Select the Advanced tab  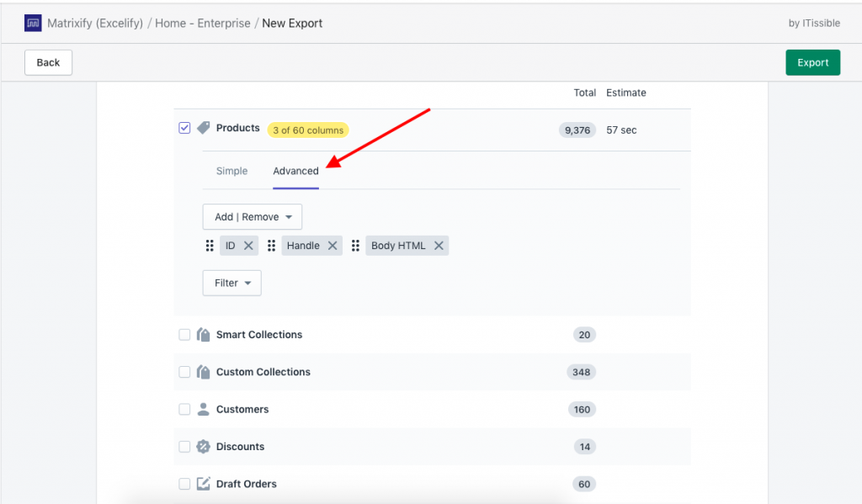pyautogui.click(x=295, y=171)
